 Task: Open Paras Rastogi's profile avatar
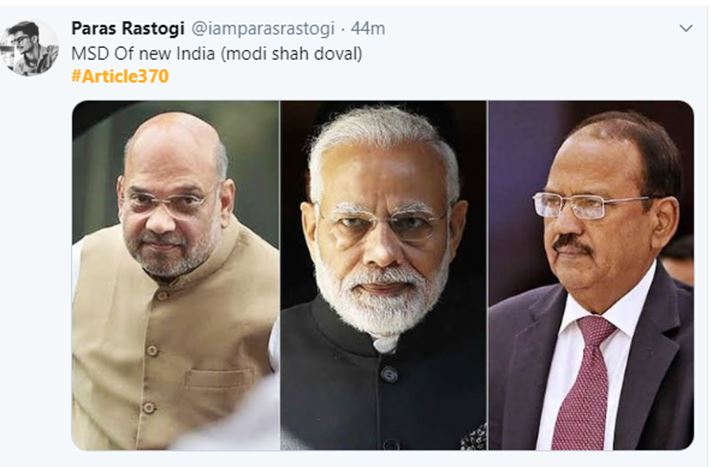tap(29, 48)
